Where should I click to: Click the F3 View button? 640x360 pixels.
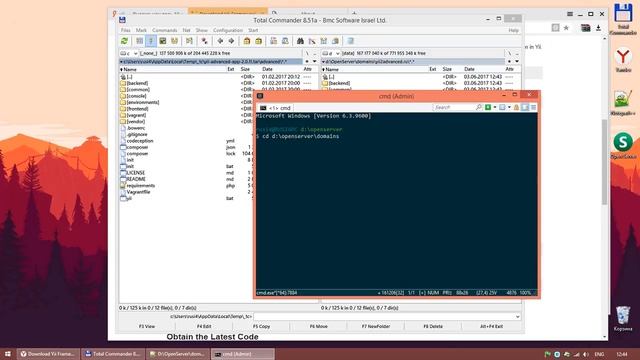click(147, 327)
